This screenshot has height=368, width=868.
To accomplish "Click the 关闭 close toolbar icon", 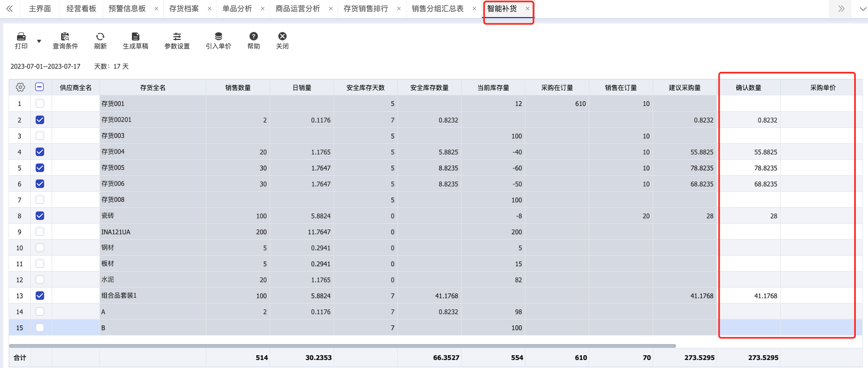I will point(282,36).
